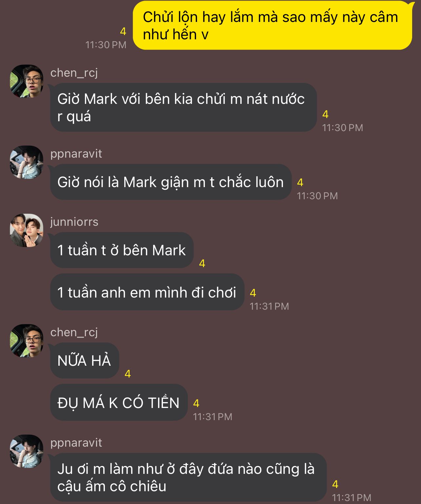Click the 11:31 PM timestamp beside "ĐỤ MÁ K CÓ TIỀN"
Screen dimensions: 421x504
pyautogui.click(x=212, y=417)
